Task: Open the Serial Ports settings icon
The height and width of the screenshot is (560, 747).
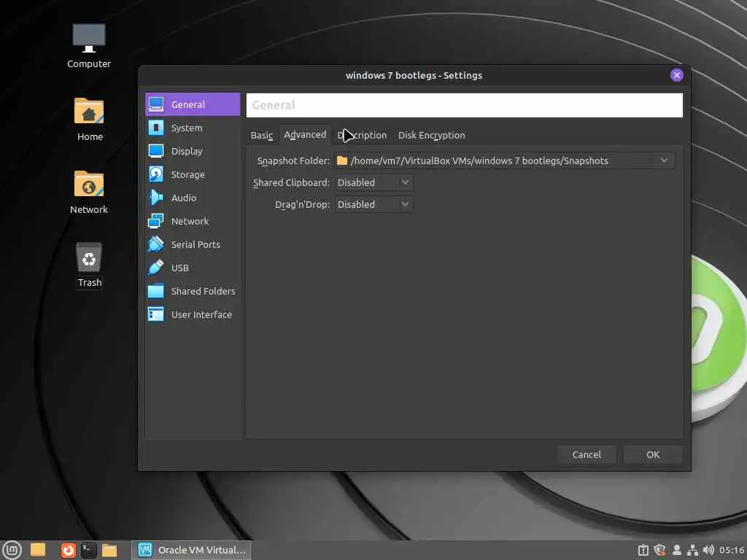Action: pos(156,244)
